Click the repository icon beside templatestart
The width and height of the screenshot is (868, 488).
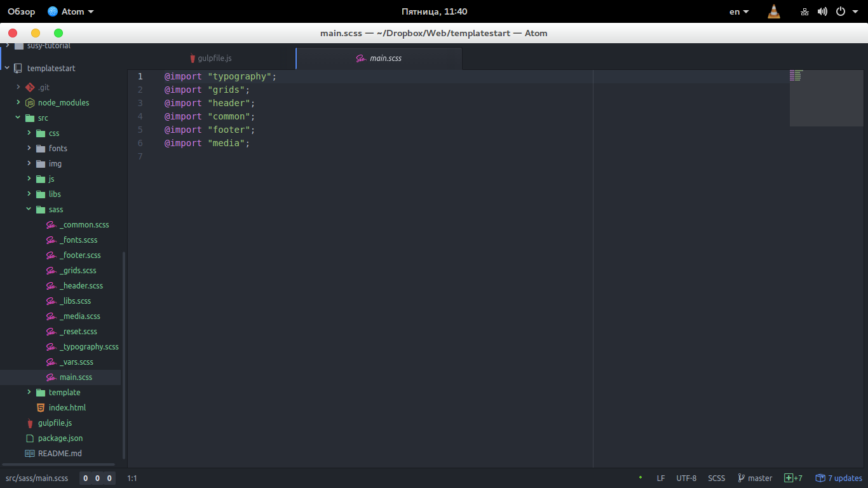tap(18, 68)
